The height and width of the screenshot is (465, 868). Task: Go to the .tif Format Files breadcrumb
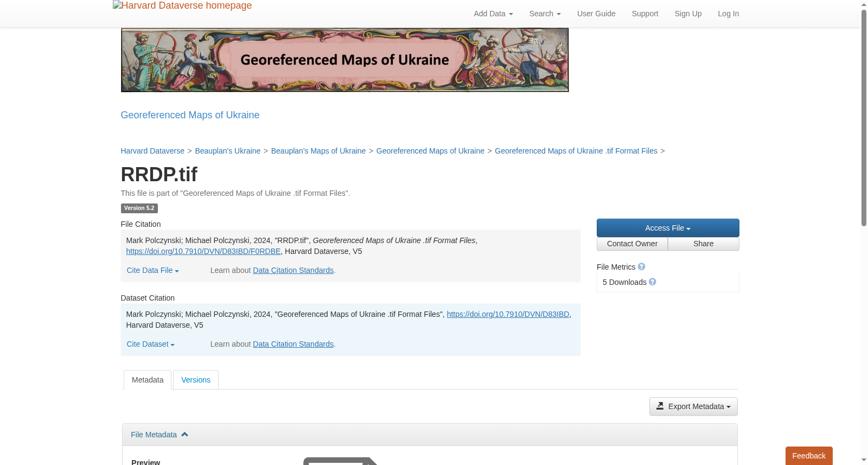576,151
